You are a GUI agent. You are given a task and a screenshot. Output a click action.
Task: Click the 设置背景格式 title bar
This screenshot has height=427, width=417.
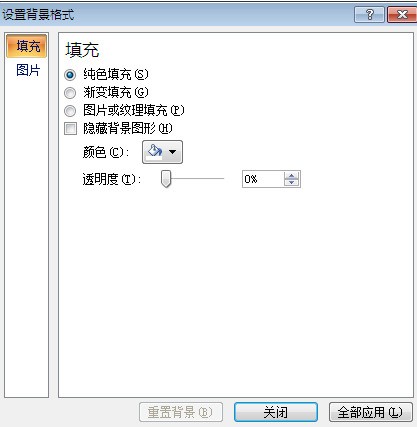point(177,15)
